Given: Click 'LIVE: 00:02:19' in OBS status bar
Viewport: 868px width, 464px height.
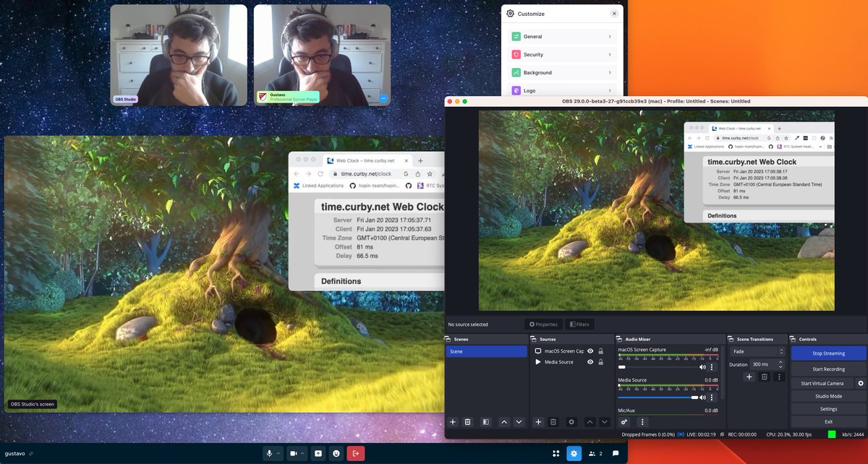Looking at the screenshot, I should coord(703,434).
